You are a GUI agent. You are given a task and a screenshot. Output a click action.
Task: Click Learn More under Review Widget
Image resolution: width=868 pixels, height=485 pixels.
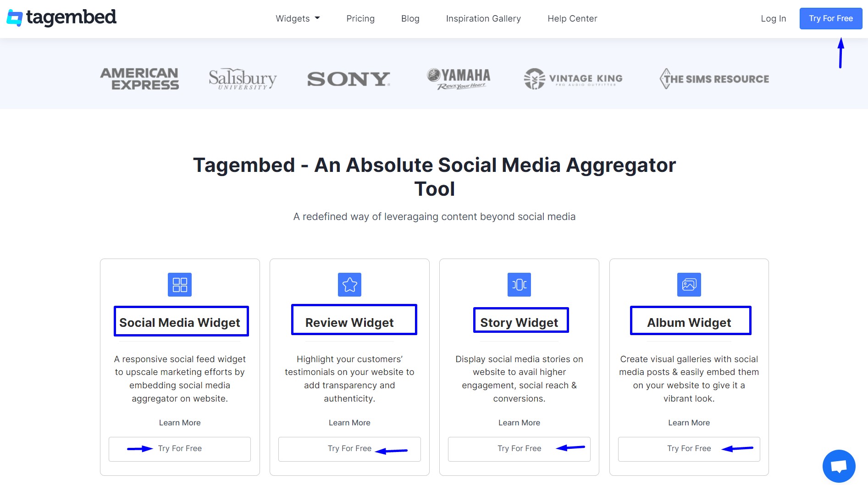(x=349, y=423)
